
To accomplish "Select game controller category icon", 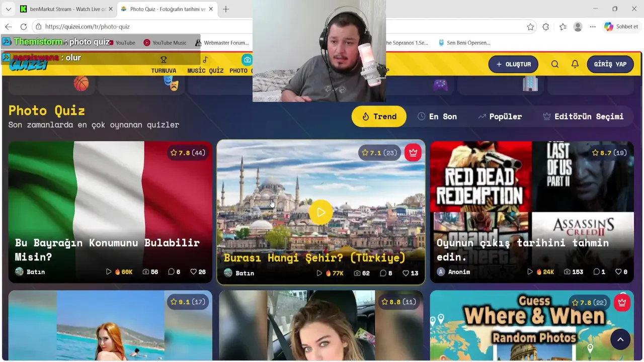I will pos(440,84).
